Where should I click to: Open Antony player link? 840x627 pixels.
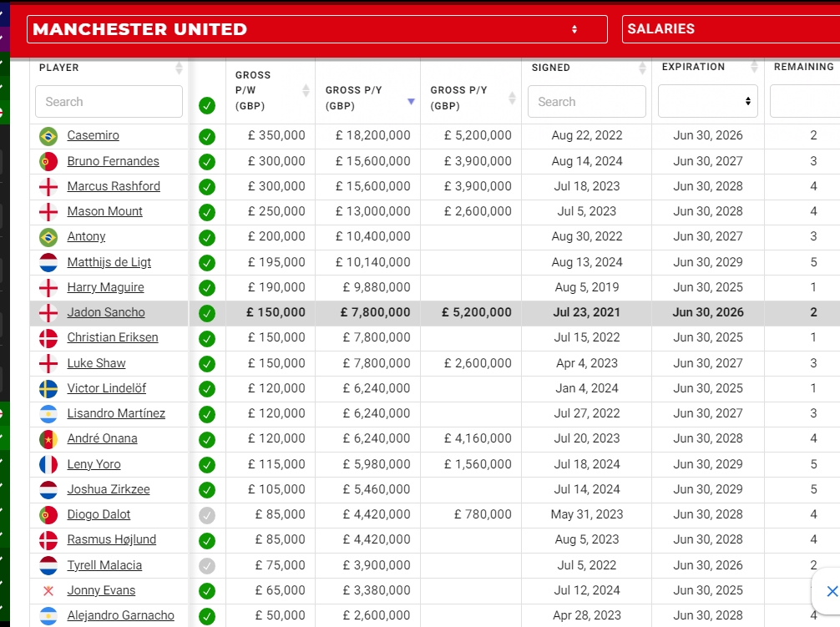(86, 236)
